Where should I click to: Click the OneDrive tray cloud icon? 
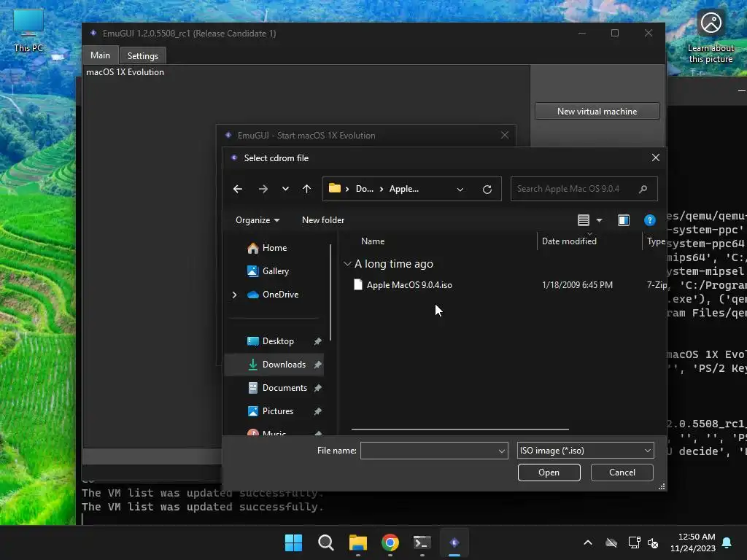611,542
